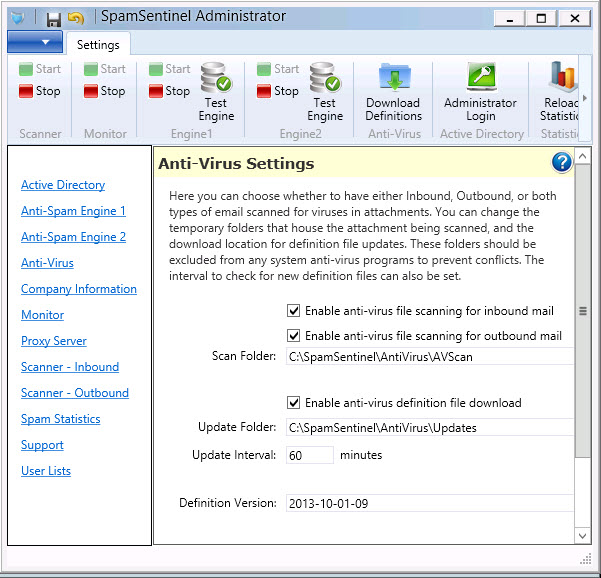
Task: Open Support link in sidebar
Action: [42, 445]
